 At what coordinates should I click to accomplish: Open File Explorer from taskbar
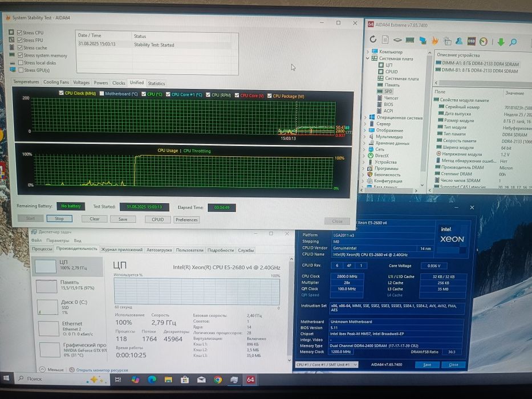point(168,379)
